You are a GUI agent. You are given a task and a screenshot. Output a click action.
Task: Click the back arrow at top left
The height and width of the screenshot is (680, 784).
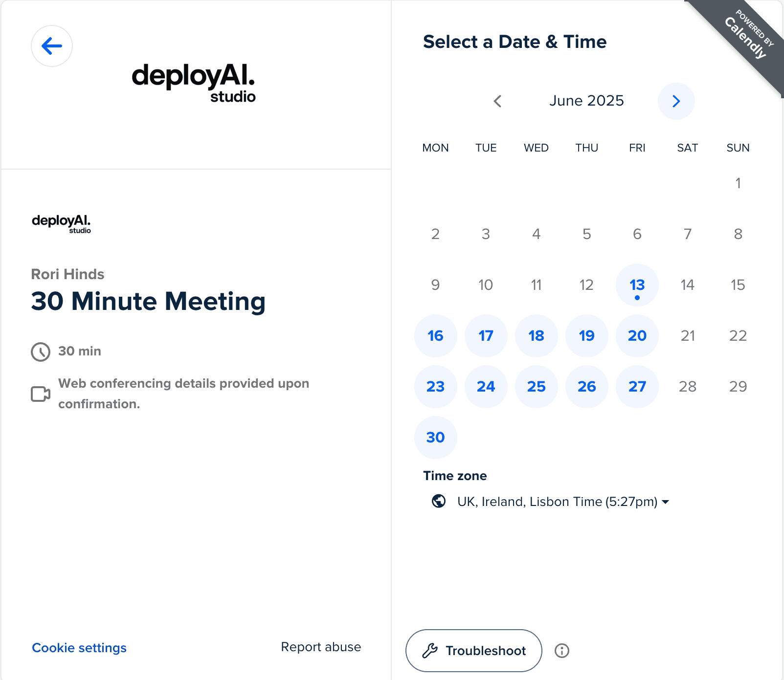[x=51, y=45]
